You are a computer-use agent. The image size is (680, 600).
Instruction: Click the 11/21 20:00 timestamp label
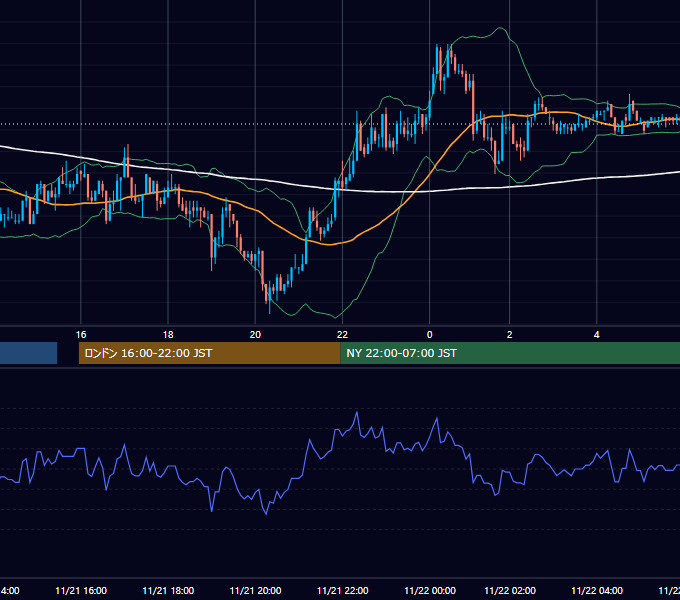[255, 590]
